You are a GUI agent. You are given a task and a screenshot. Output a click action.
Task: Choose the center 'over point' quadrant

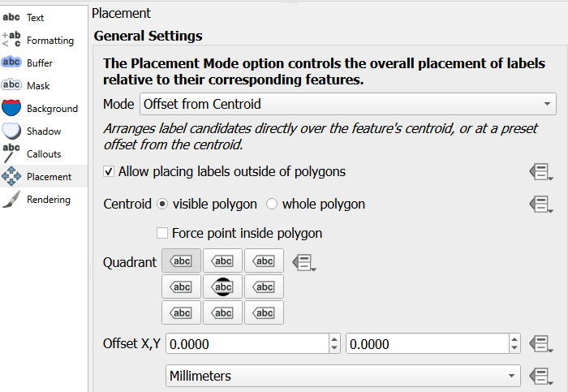(223, 287)
